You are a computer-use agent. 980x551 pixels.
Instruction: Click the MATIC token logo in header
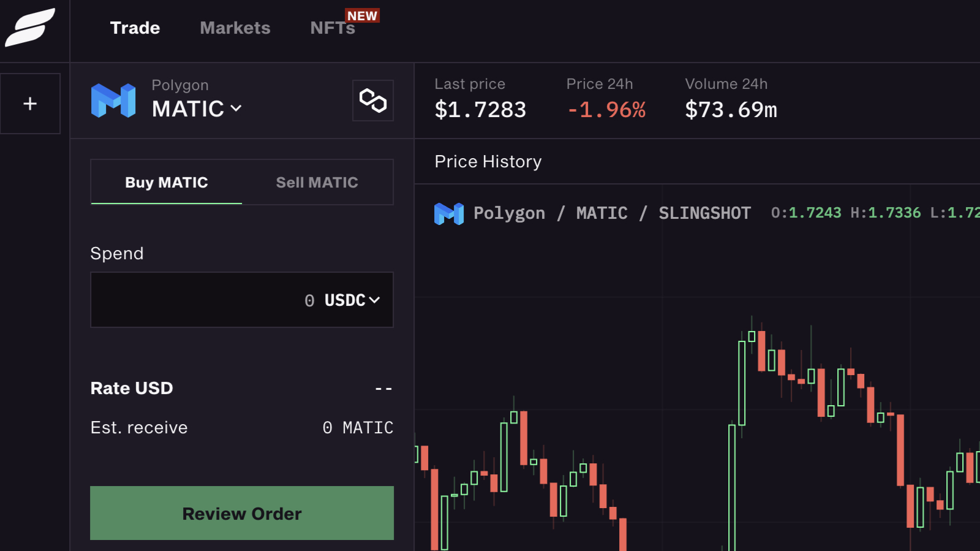pos(113,101)
